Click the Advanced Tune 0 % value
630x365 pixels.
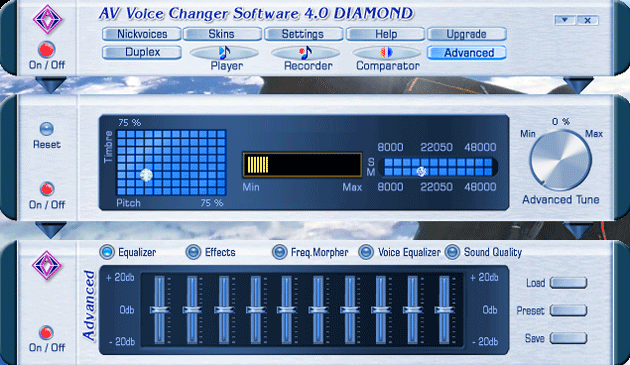tap(560, 121)
